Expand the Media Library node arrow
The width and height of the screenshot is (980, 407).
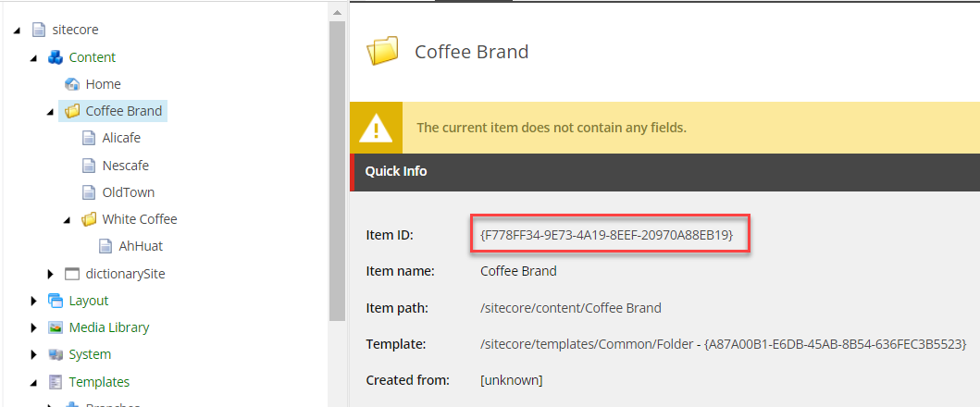click(x=33, y=327)
